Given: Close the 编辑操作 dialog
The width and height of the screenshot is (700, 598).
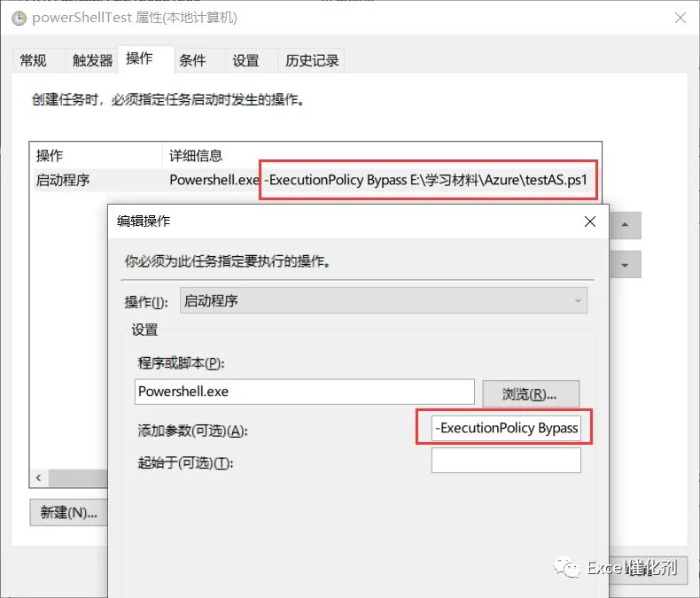Looking at the screenshot, I should tap(590, 221).
